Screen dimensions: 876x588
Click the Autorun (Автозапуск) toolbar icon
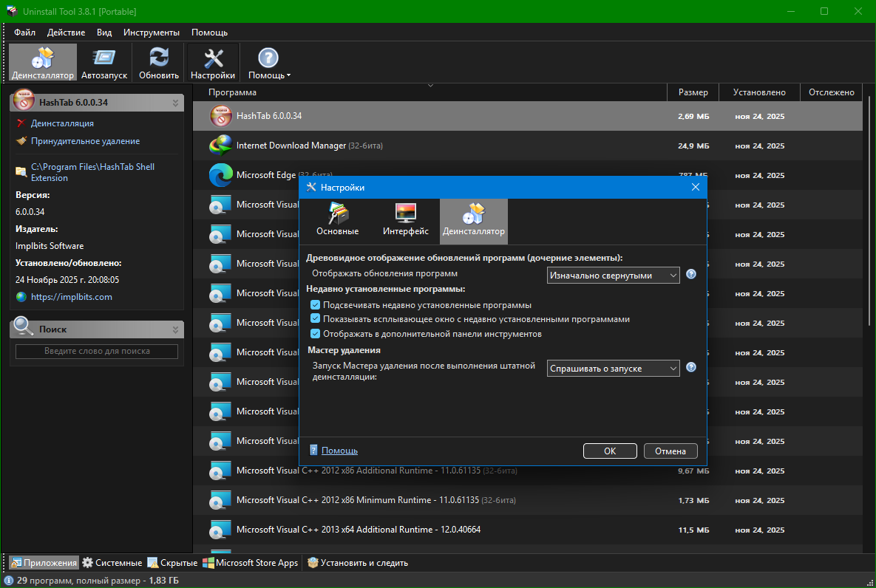[x=104, y=59]
